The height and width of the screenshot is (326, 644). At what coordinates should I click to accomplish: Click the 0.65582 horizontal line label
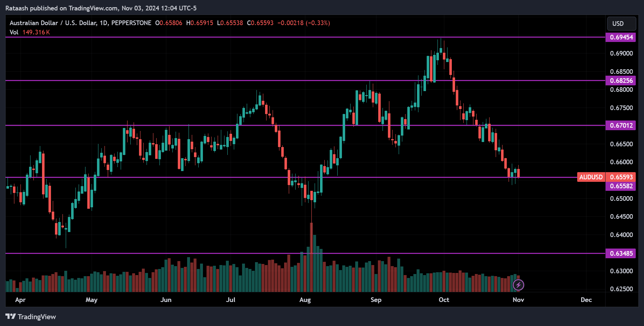pyautogui.click(x=621, y=186)
